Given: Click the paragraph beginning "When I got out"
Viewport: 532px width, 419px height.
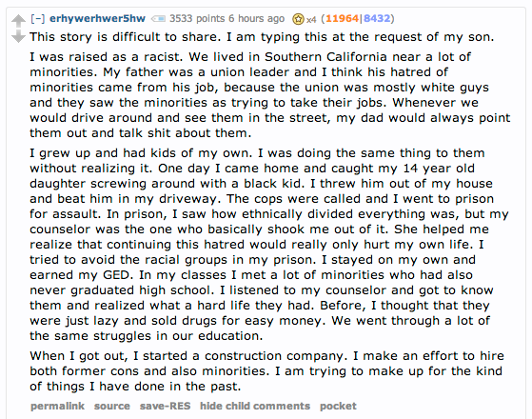Looking at the screenshot, I should [266, 371].
